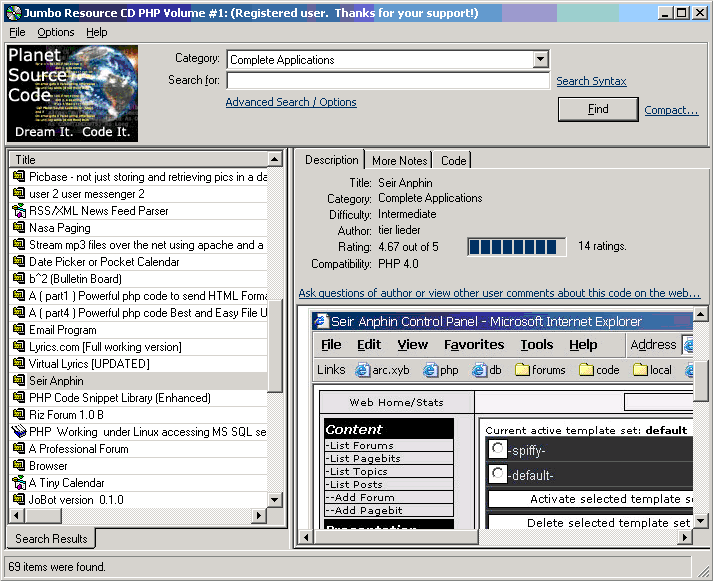Click the Virtual Lyrics [UPDATED] icon

click(19, 363)
